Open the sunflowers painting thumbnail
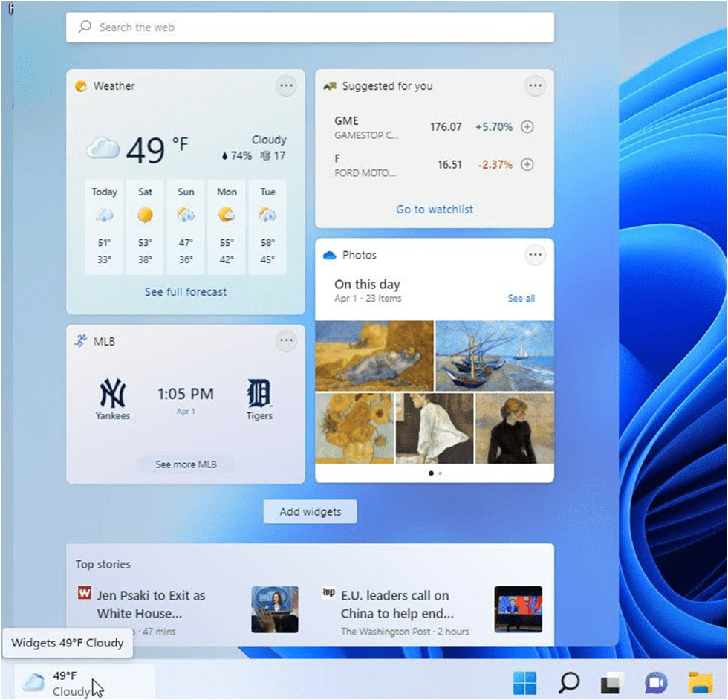 (x=354, y=428)
